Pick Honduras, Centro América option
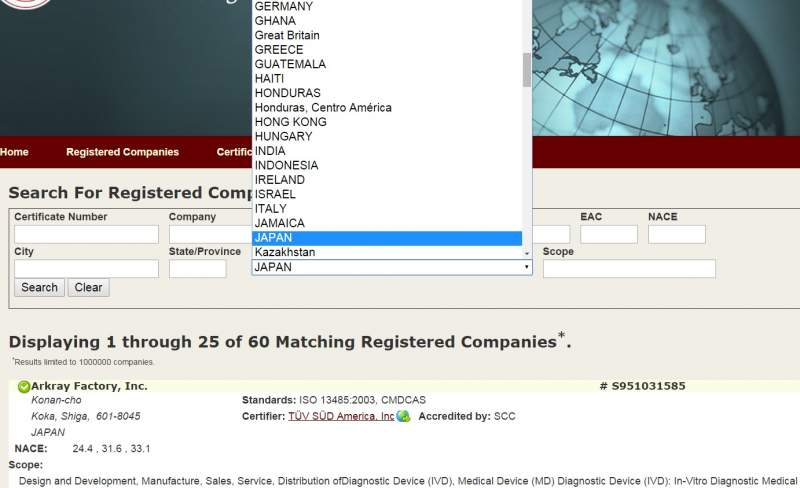The image size is (800, 488). pyautogui.click(x=387, y=108)
